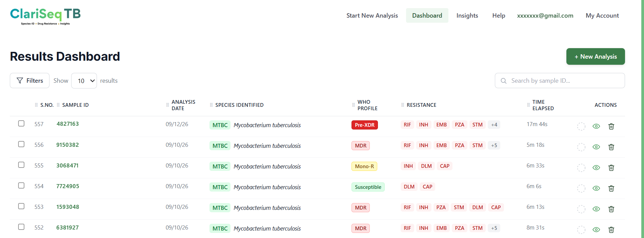Delete sample 4827163 with trash icon
This screenshot has width=644, height=238.
611,126
